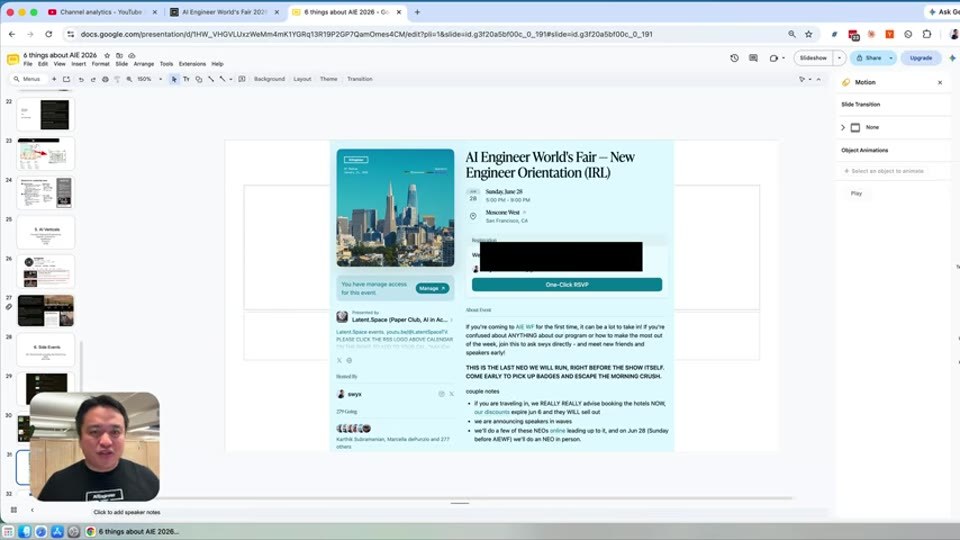The height and width of the screenshot is (540, 960).
Task: Activate the paint format tool
Action: click(x=117, y=79)
